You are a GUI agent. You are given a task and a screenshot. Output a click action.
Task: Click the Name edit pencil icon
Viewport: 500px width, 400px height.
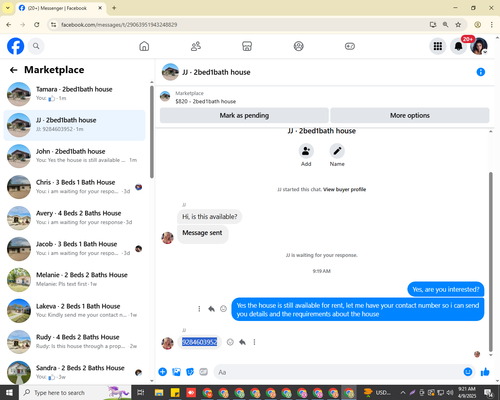coord(337,151)
